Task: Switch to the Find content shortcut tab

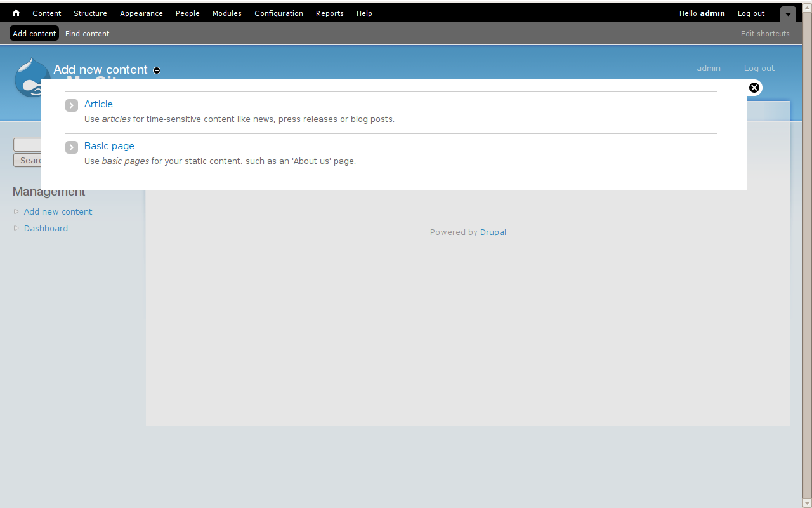Action: coord(87,33)
